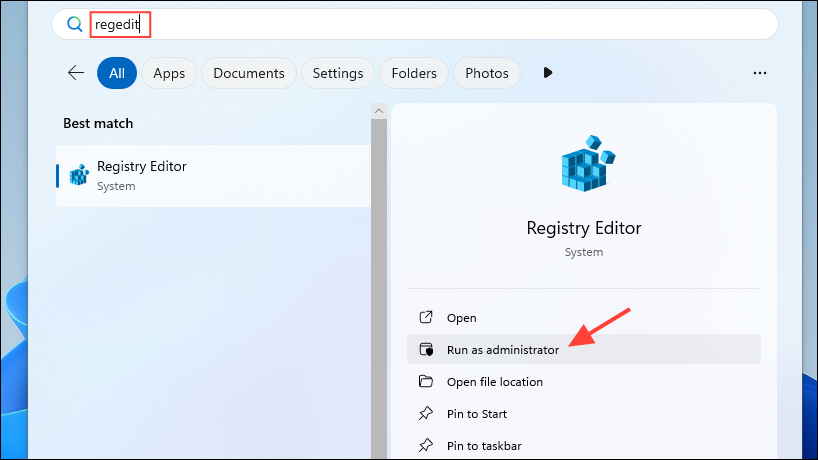Choose Pin to taskbar
Viewport: 818px width, 460px height.
tap(584, 445)
